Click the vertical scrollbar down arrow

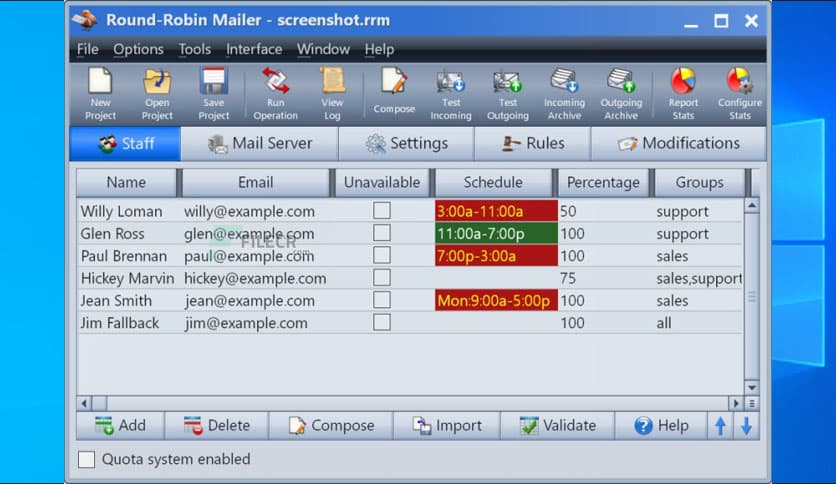(x=752, y=388)
